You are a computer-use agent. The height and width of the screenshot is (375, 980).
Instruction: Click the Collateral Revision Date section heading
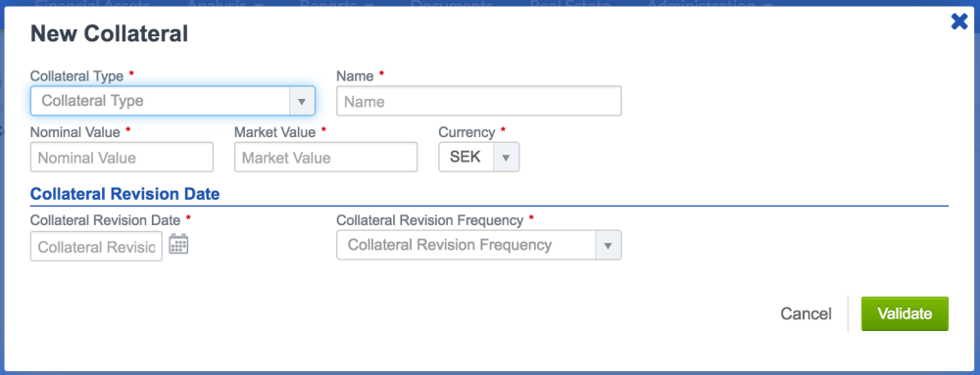coord(125,194)
